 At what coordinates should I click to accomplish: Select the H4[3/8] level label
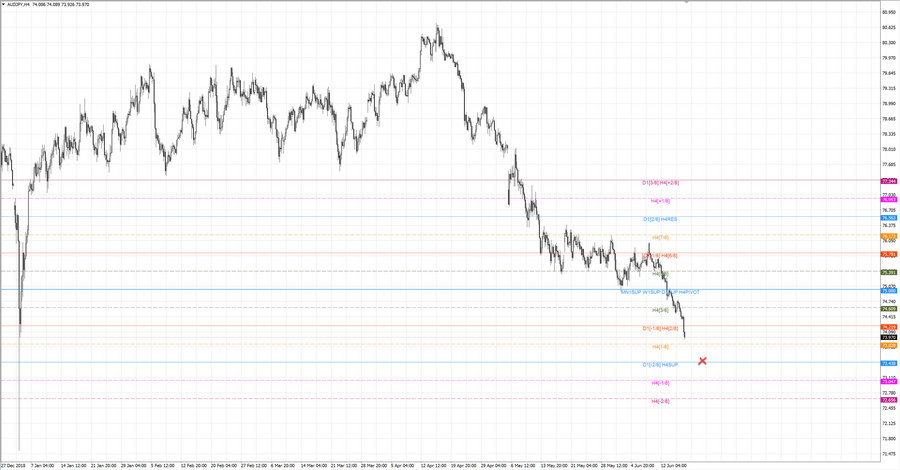pos(660,310)
